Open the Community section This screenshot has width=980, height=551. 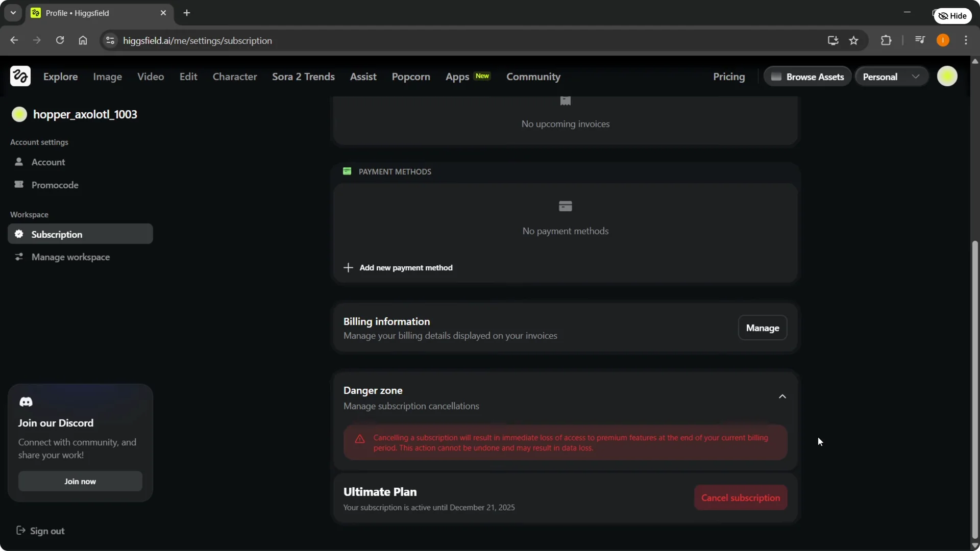click(533, 77)
